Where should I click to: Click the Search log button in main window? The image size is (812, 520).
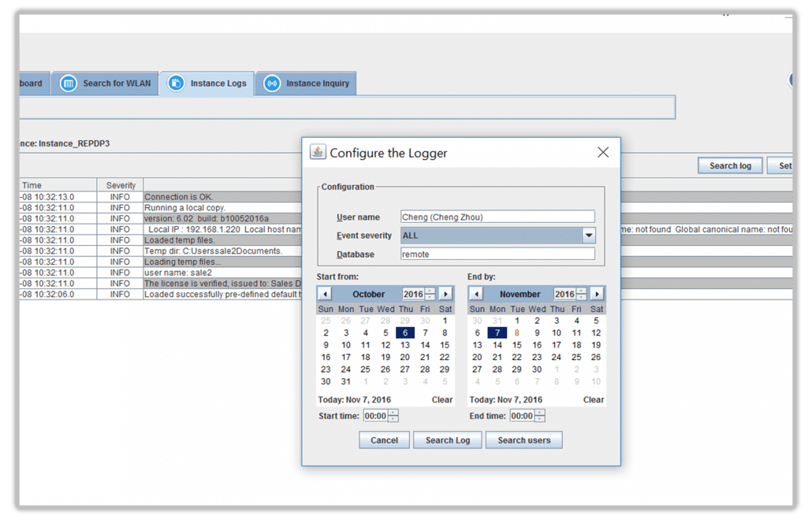[730, 165]
